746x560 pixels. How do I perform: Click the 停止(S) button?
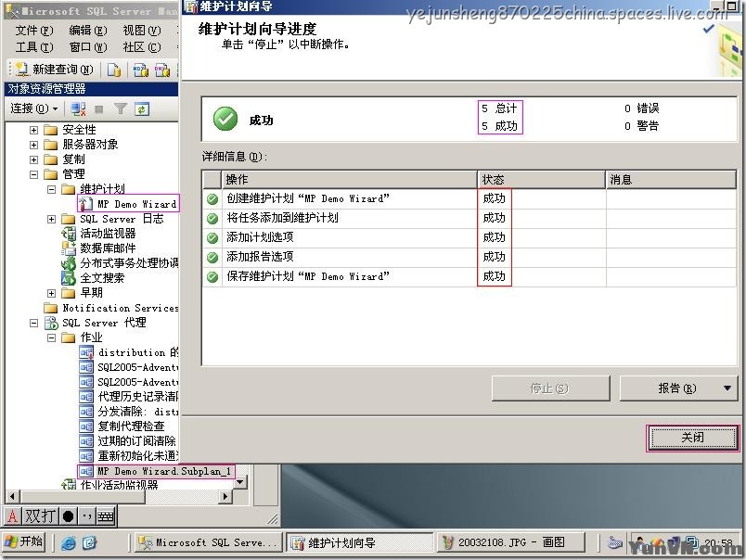(550, 388)
